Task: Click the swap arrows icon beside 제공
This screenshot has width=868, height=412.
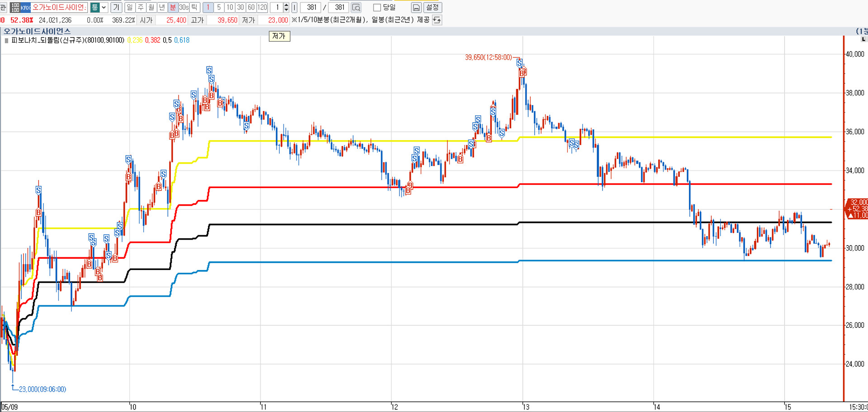Action: [437, 20]
